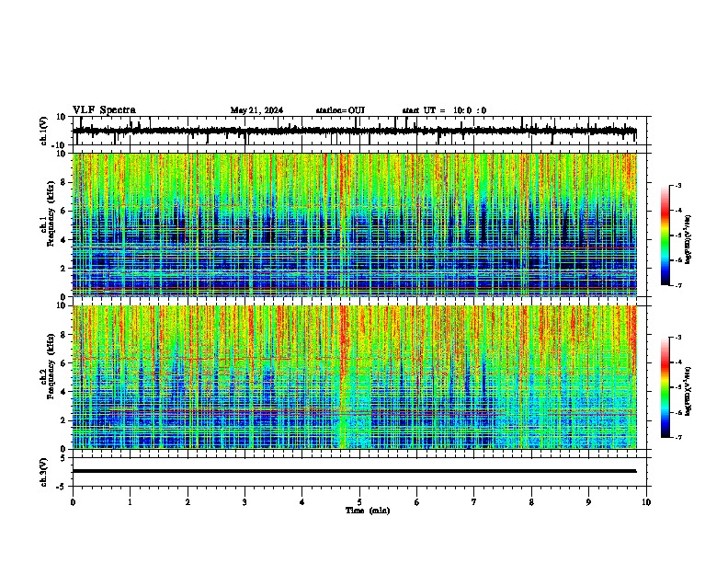Select the "start UT = 10: 0 : 0" text
The width and height of the screenshot is (728, 563).
(444, 110)
